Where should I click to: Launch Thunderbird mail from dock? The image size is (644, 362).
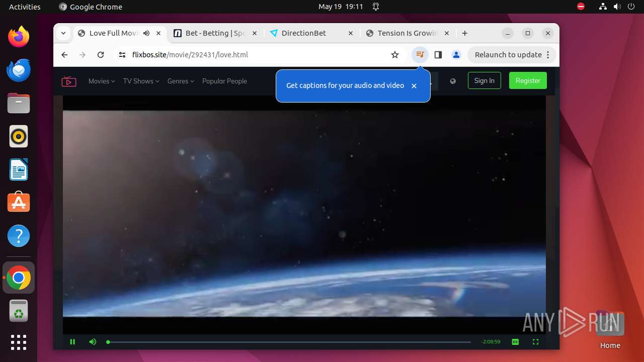click(x=19, y=69)
